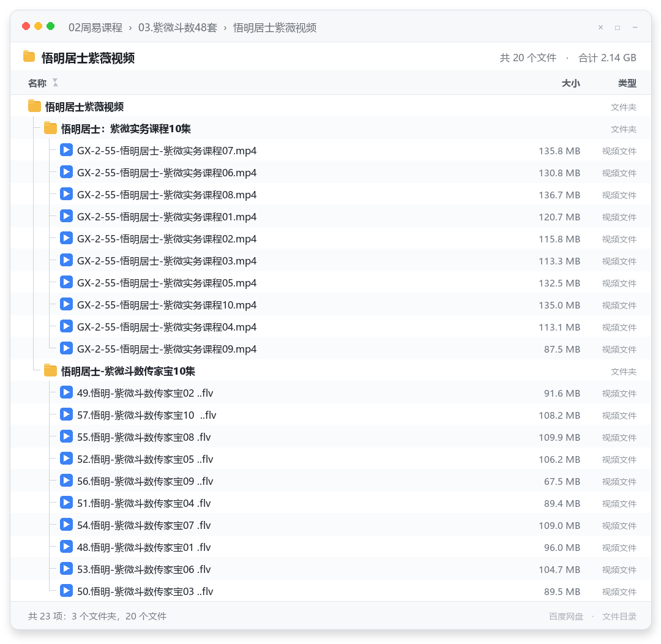Click the folder icon of 悟明居士-紫微斗数传家宝10集

(x=50, y=371)
